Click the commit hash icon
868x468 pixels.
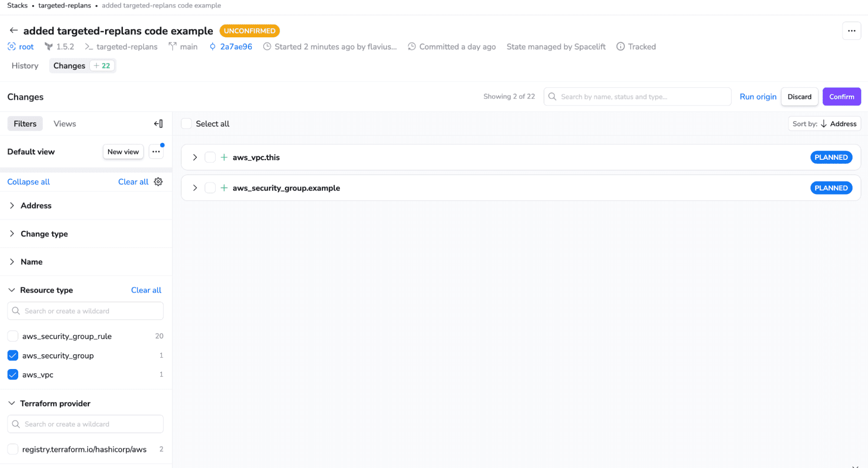tap(212, 46)
